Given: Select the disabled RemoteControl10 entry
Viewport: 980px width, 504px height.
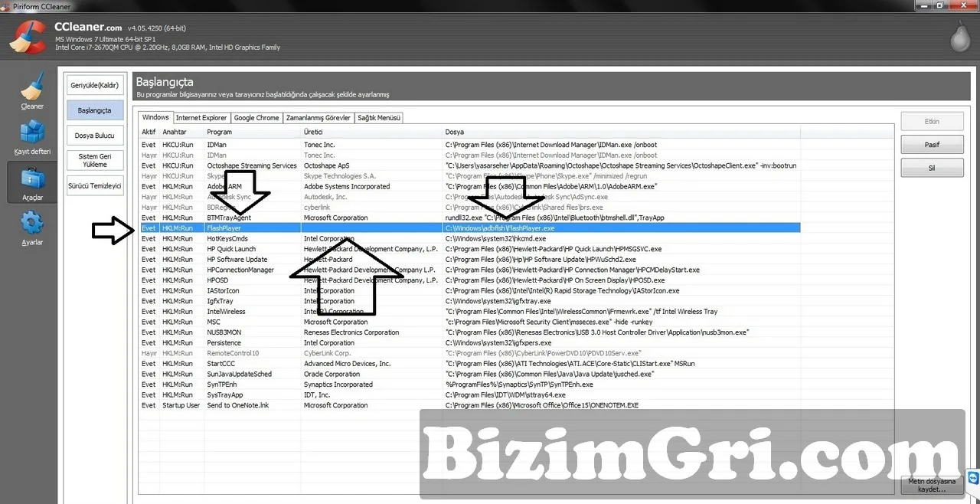Looking at the screenshot, I should [469, 353].
